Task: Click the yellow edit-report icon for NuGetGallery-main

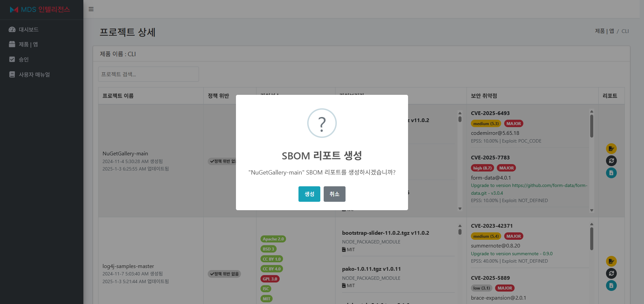Action: (x=611, y=148)
